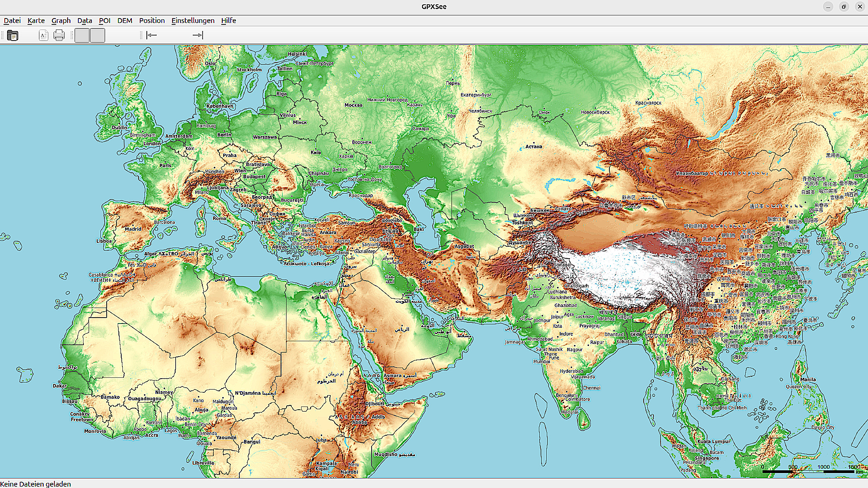
Task: Minimize the GPXSee window
Action: click(828, 7)
